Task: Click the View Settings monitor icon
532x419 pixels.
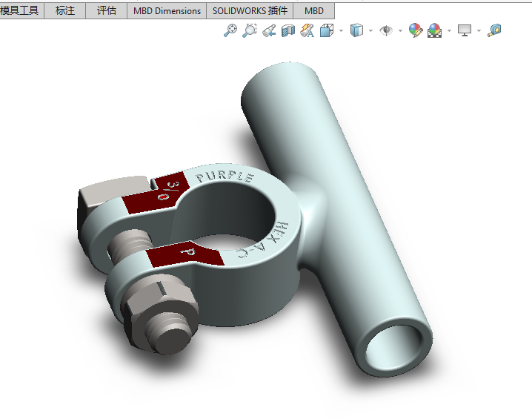Action: click(x=465, y=30)
